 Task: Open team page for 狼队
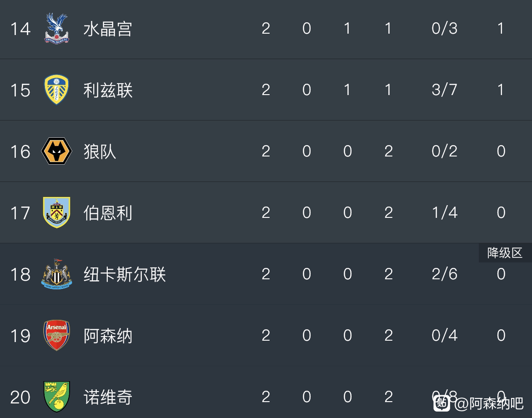(100, 151)
